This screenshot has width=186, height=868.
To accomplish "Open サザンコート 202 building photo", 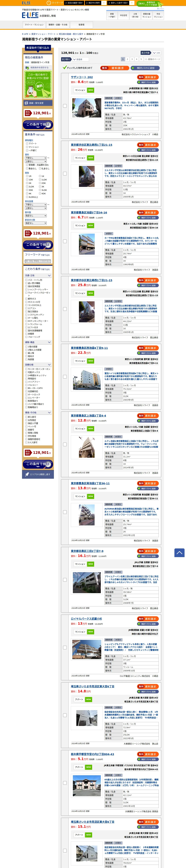I will 87,108.
